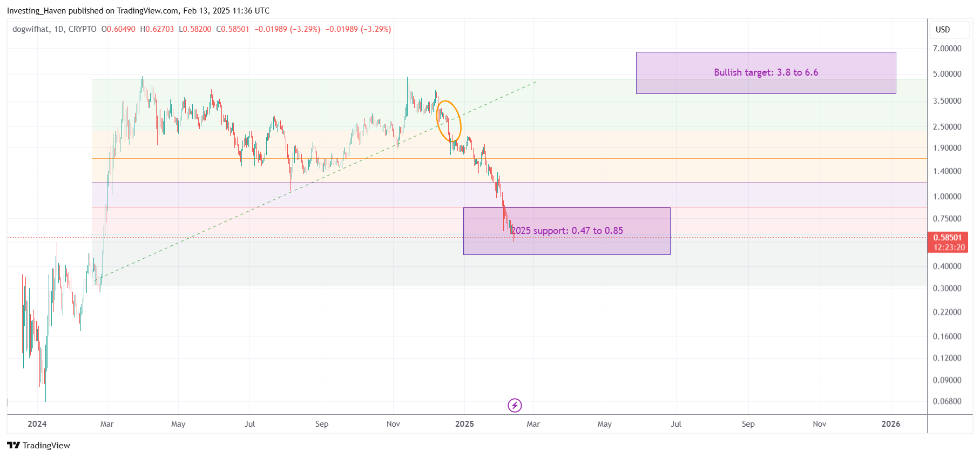Click the first Sep label after 2024
Screen dimensions: 980x457
pyautogui.click(x=322, y=424)
